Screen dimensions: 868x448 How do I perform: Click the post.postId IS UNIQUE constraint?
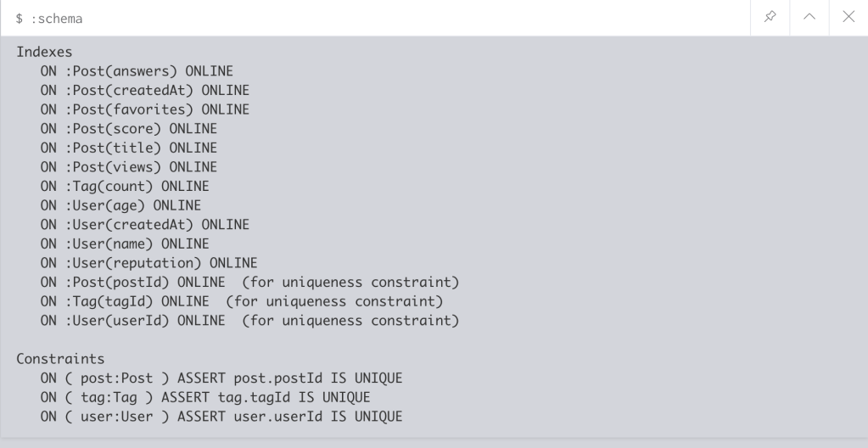pyautogui.click(x=221, y=378)
